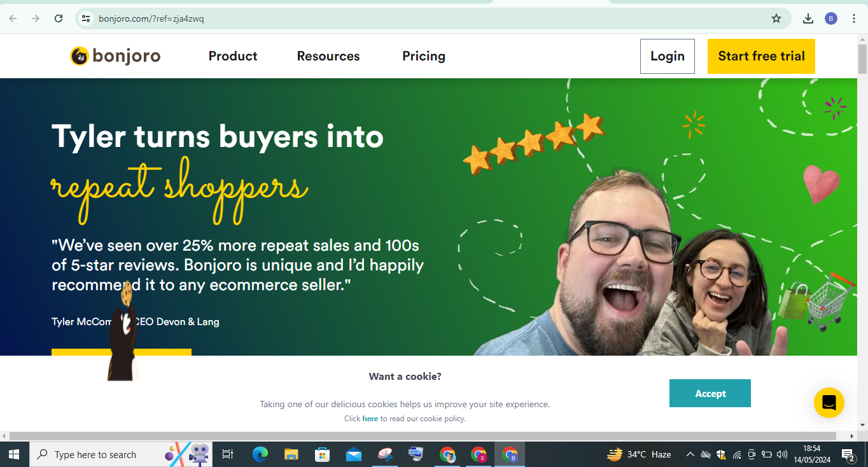This screenshot has width=868, height=467.
Task: Open the Product menu
Action: click(x=233, y=56)
